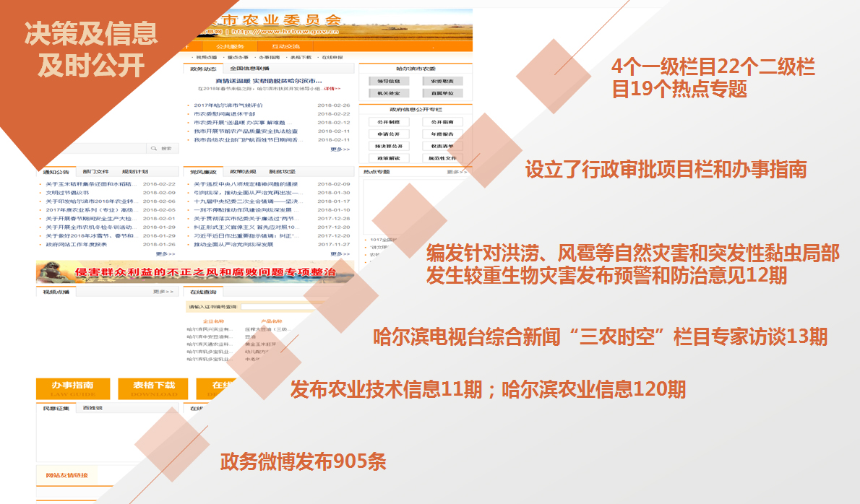
Task: Open the 关于违反中央八项规定精神问题的通报 link
Action: click(246, 184)
